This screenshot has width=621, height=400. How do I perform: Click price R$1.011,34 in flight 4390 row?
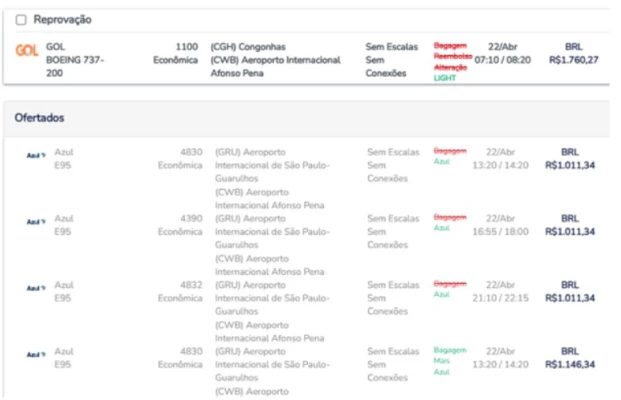[570, 232]
